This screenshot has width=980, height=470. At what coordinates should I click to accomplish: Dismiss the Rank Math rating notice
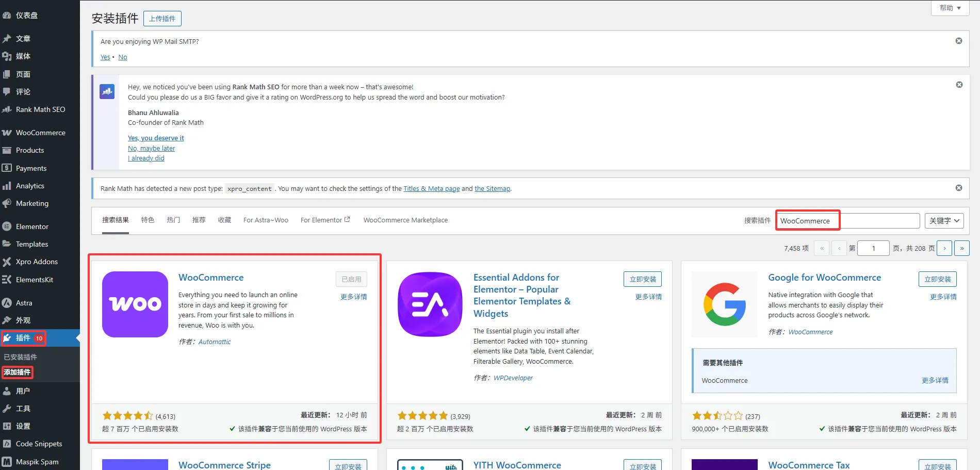[959, 85]
